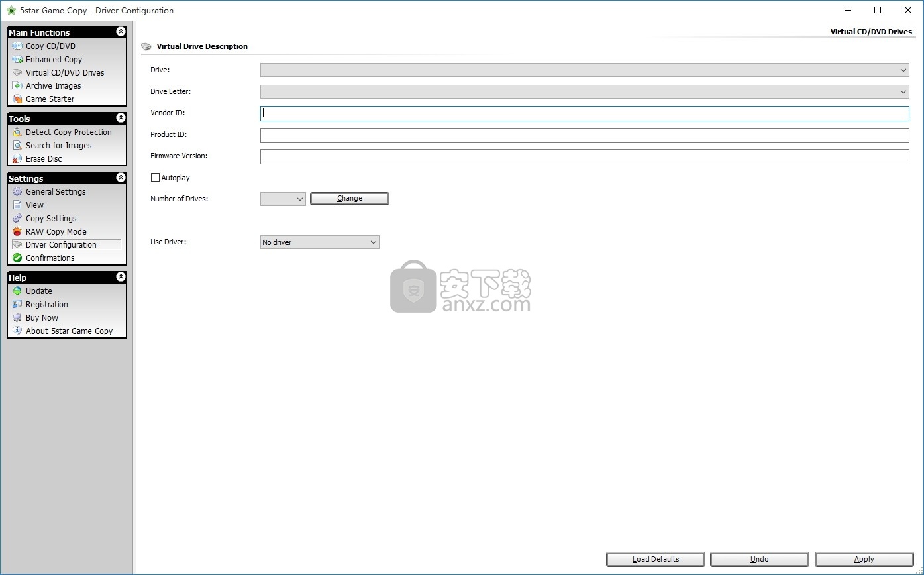The width and height of the screenshot is (924, 575).
Task: Open Confirmations settings page
Action: [x=50, y=258]
